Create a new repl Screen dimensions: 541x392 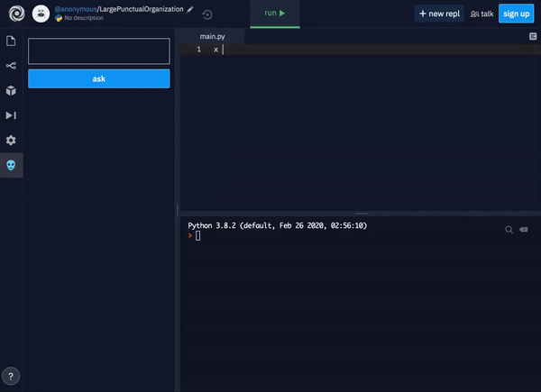click(439, 14)
